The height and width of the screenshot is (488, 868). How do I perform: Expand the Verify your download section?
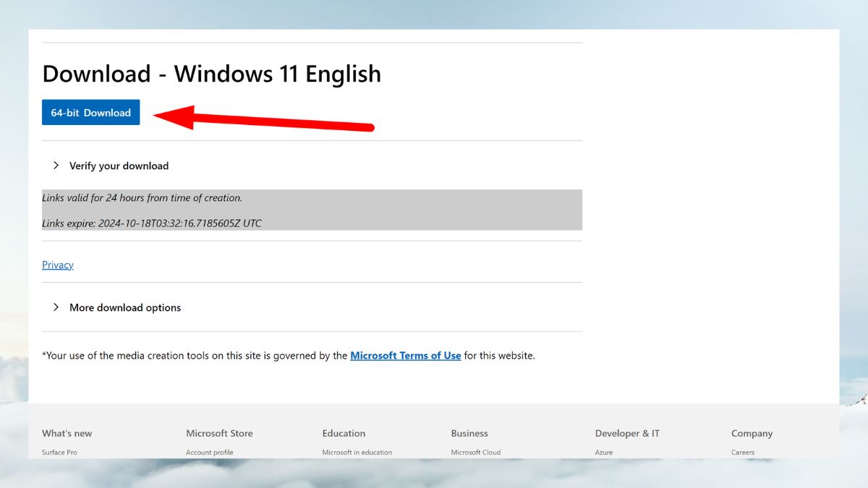click(x=111, y=166)
